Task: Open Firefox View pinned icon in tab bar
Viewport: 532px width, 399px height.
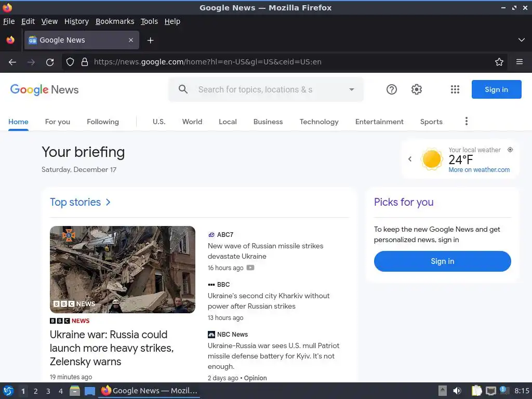Action: 10,40
